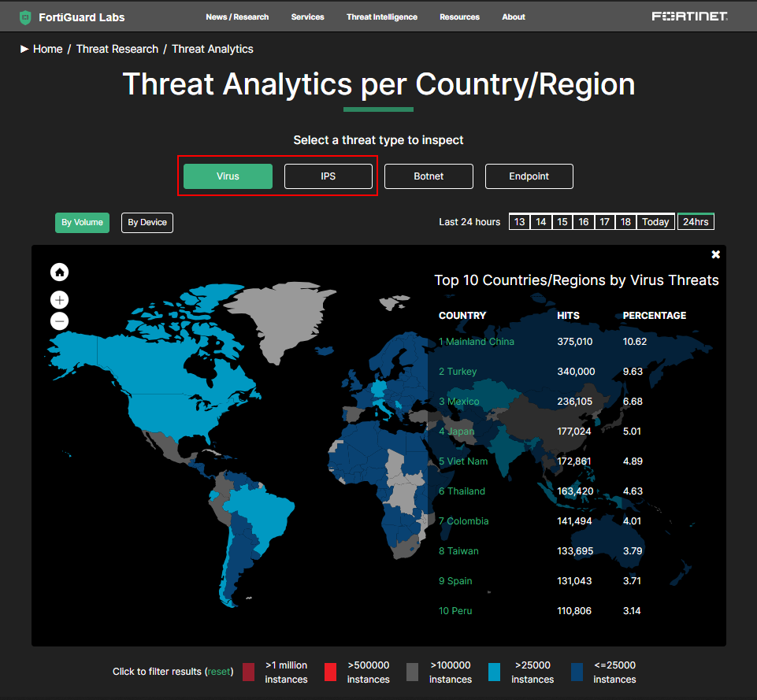Click the Fortinet logo
Viewport: 757px width, 700px height.
689,14
